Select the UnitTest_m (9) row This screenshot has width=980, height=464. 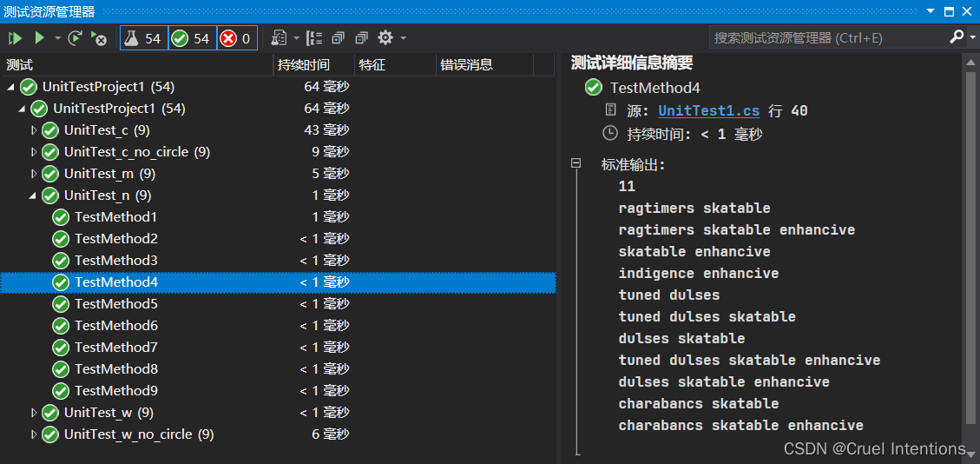point(278,173)
